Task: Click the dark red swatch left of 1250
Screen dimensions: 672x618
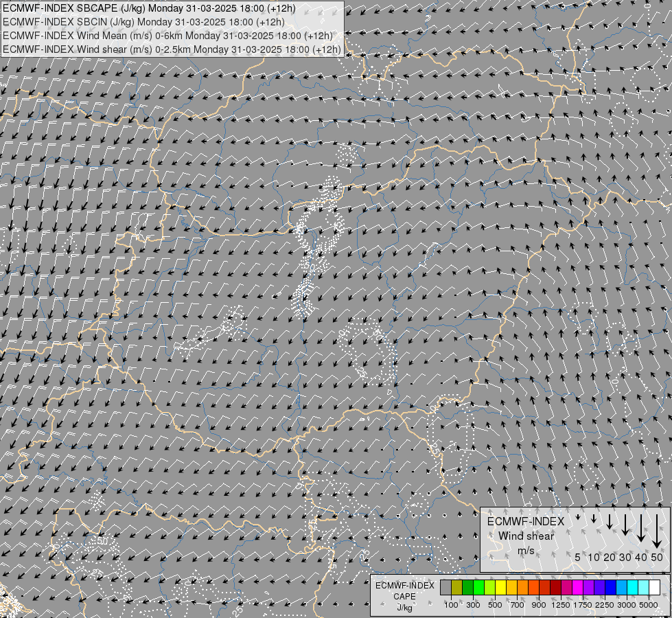Action: [556, 588]
